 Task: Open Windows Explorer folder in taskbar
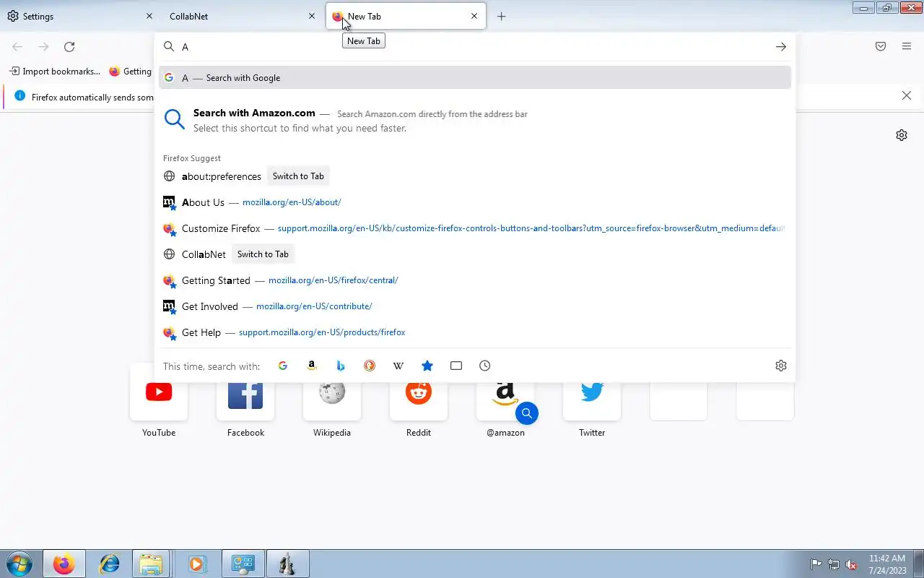point(151,564)
